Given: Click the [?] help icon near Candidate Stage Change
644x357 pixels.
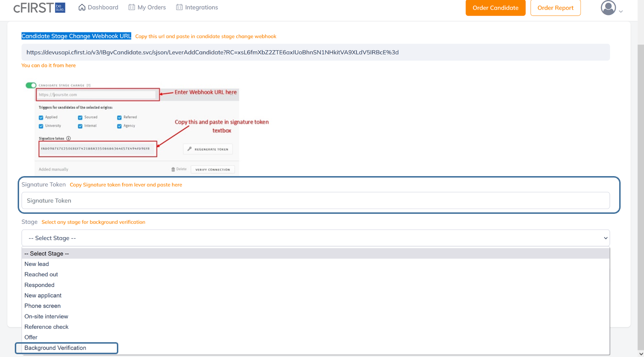Looking at the screenshot, I should click(x=88, y=85).
